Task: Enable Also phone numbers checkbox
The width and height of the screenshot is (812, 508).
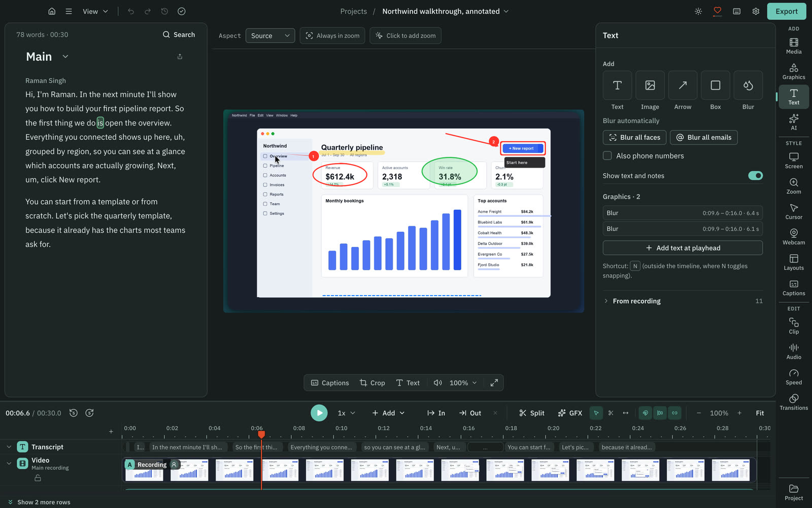Action: click(x=607, y=155)
